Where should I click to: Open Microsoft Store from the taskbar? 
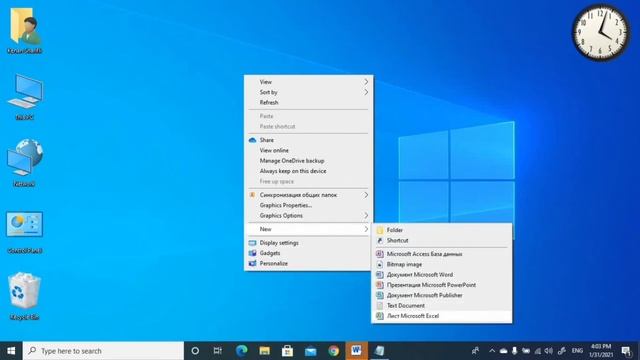coord(287,351)
